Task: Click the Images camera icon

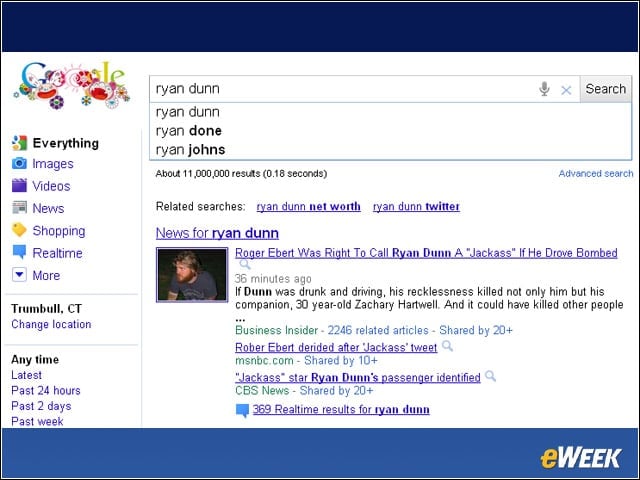Action: (19, 163)
